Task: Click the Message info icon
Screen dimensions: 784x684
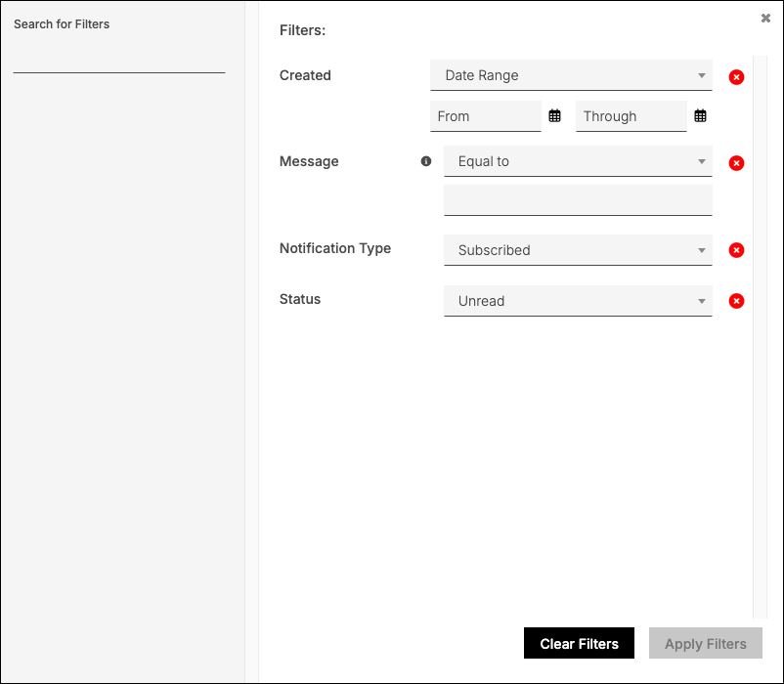Action: click(x=426, y=161)
